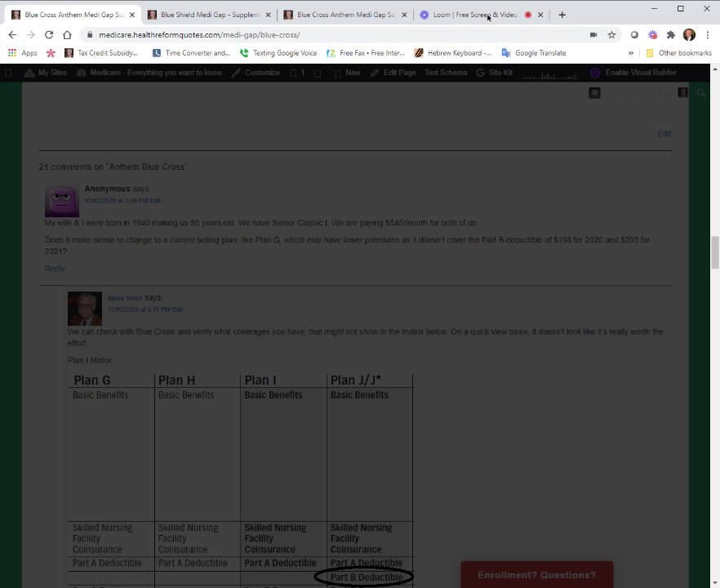Click Steve Shorr's profile photo
The height and width of the screenshot is (588, 720).
[85, 309]
